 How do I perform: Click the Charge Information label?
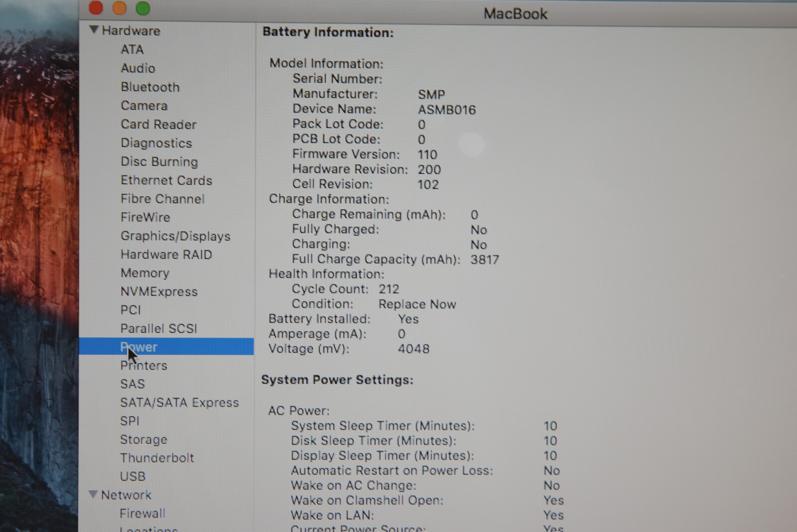(329, 199)
